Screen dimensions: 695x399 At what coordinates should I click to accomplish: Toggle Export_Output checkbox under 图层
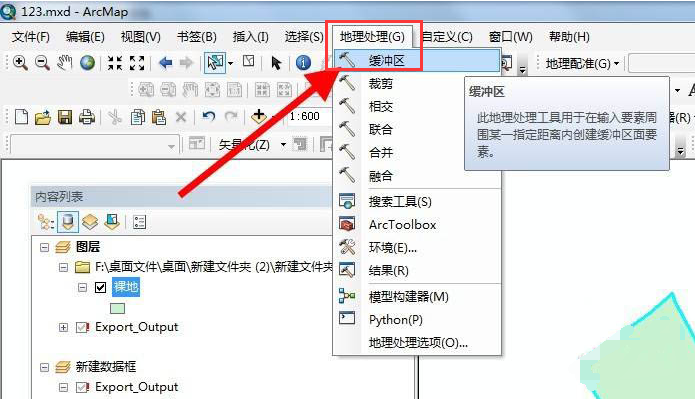[82, 328]
